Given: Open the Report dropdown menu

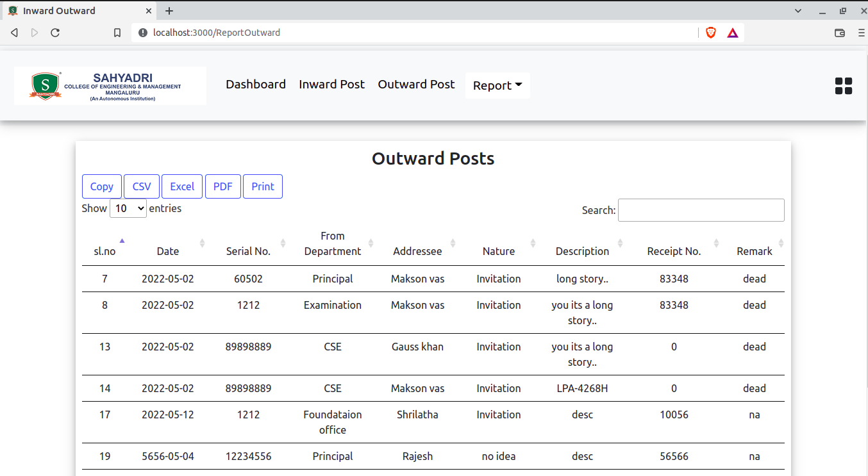Looking at the screenshot, I should pos(497,85).
